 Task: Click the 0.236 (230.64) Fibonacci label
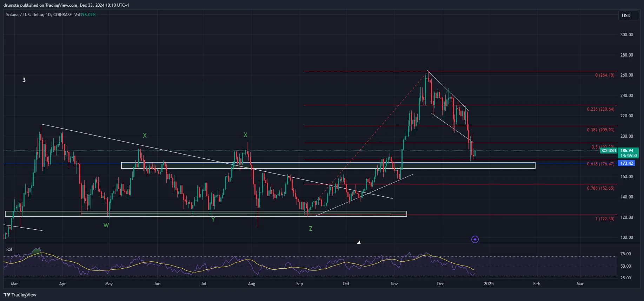[600, 109]
